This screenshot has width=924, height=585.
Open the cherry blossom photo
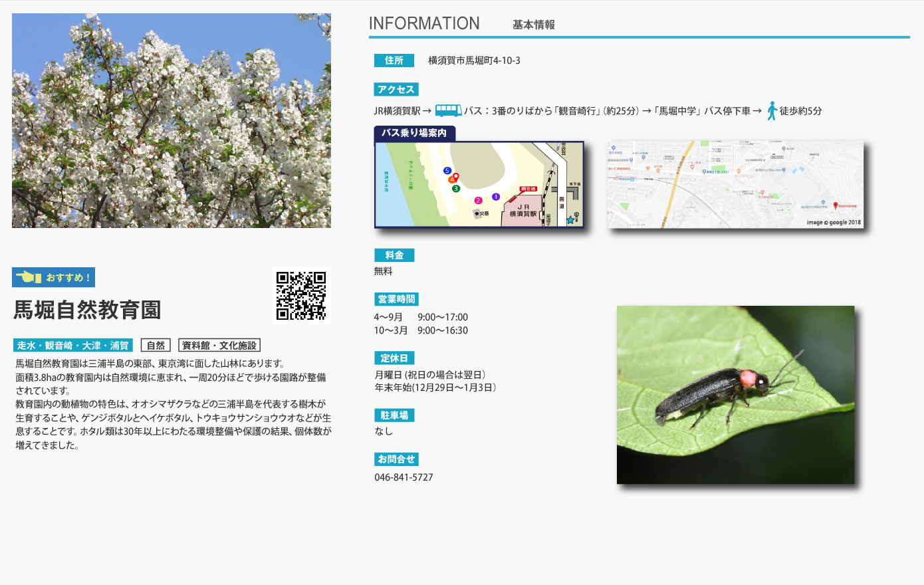coord(172,120)
